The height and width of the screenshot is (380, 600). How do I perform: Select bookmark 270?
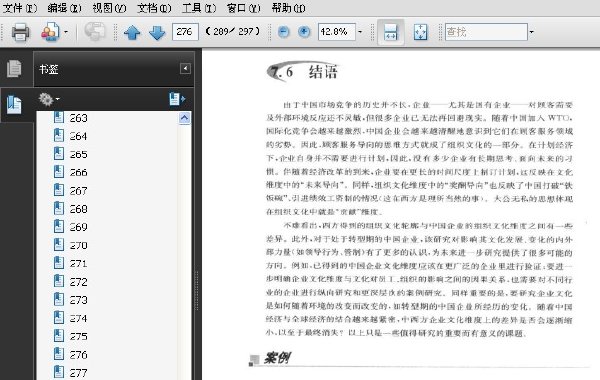tap(78, 245)
